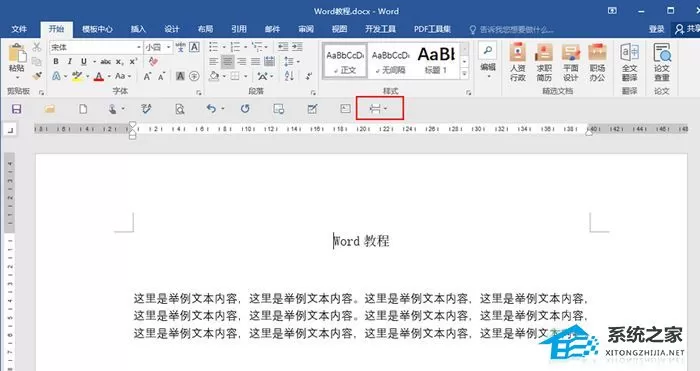Click the red font color button
This screenshot has width=700, height=371.
99,76
